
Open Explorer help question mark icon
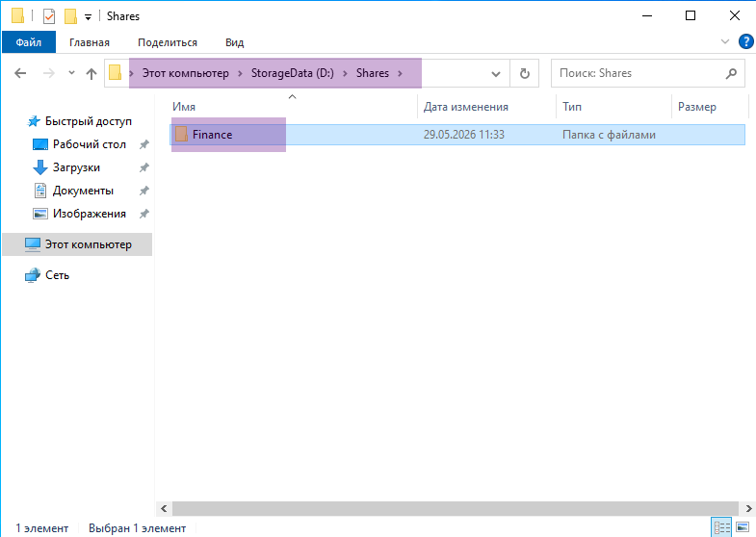click(x=745, y=42)
